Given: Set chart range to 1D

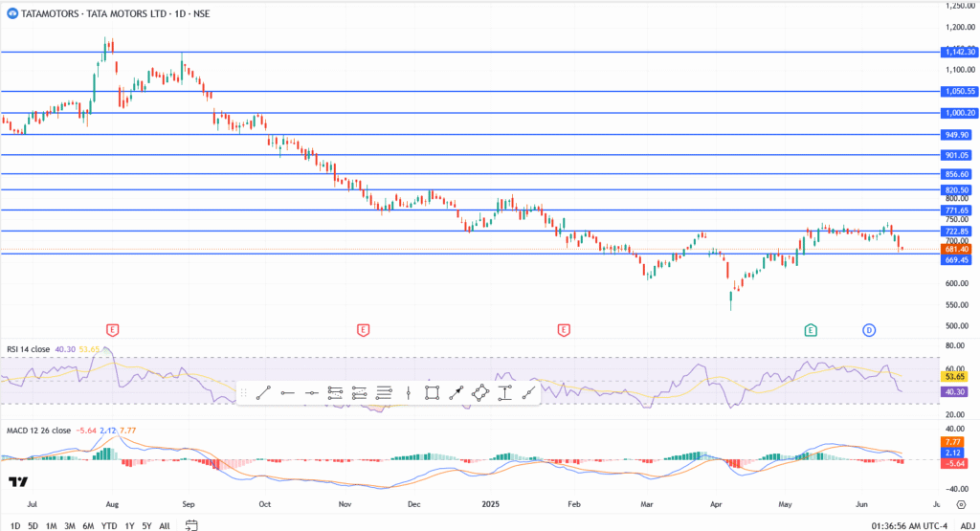Looking at the screenshot, I should tap(15, 526).
